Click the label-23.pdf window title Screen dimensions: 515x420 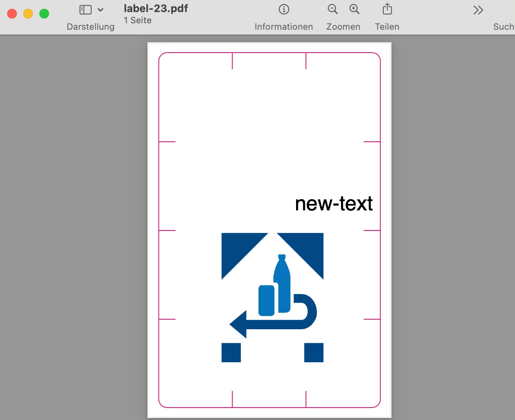click(x=156, y=8)
